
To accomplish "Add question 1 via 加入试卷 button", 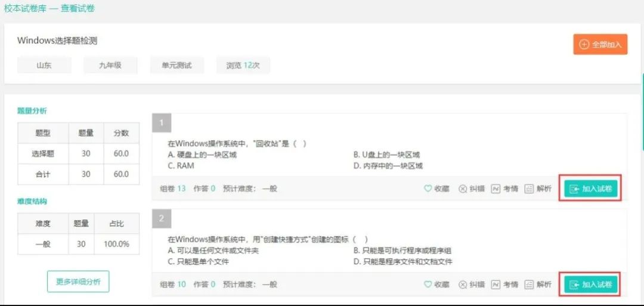I will (x=590, y=188).
